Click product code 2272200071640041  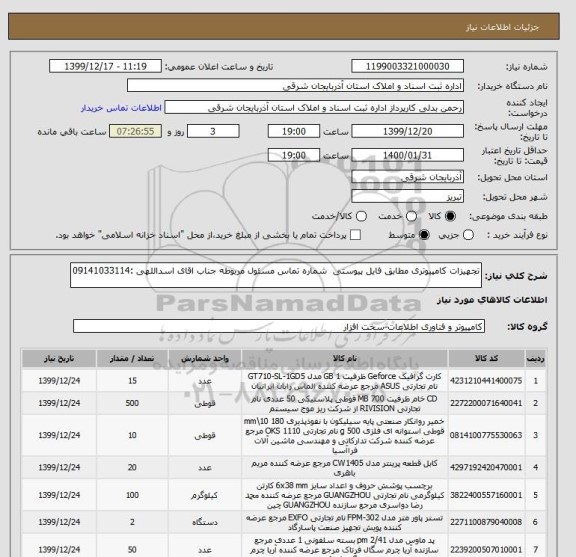(486, 403)
